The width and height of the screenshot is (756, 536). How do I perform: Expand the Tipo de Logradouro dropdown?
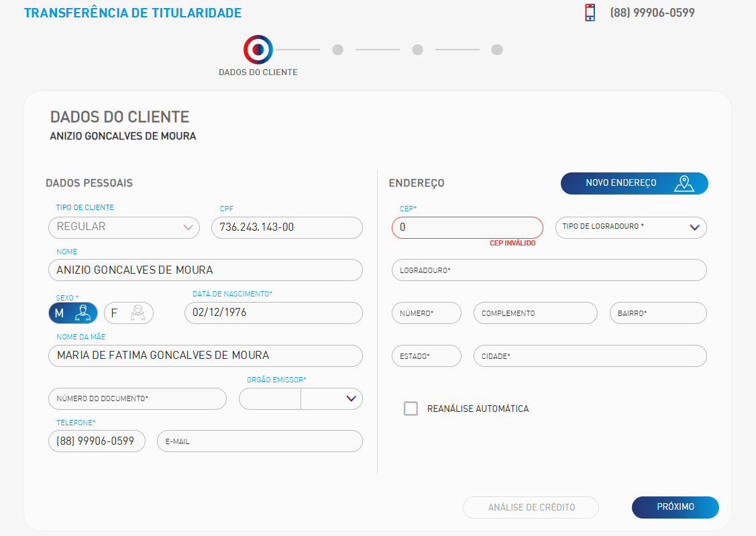[x=631, y=227]
